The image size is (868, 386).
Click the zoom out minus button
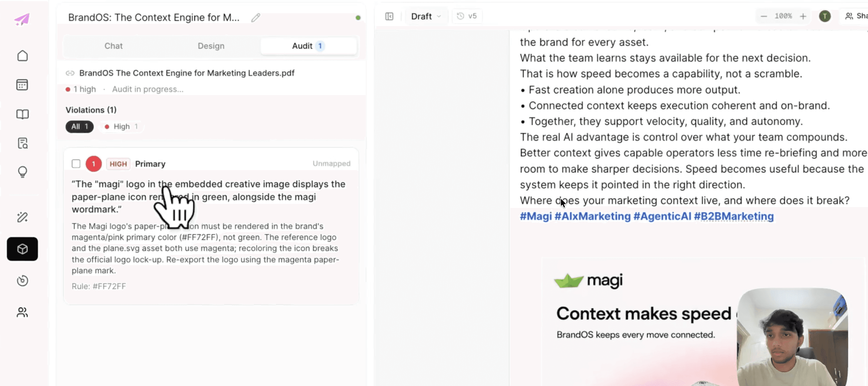click(763, 16)
